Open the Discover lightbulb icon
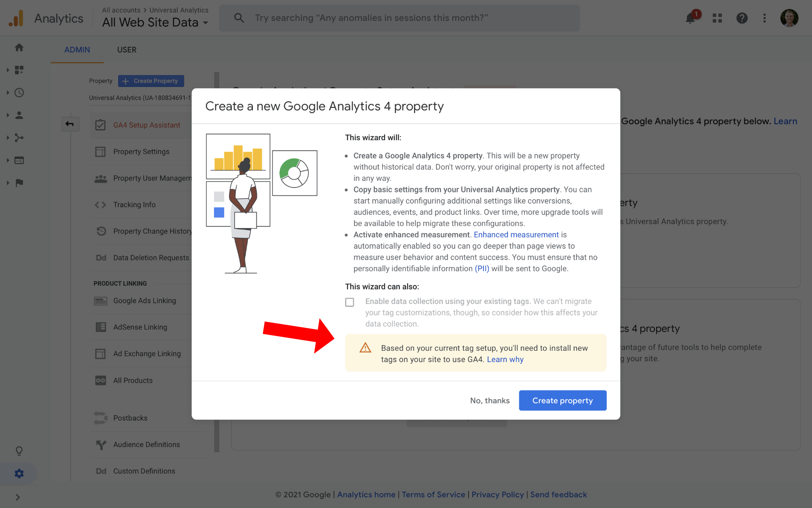 19,451
